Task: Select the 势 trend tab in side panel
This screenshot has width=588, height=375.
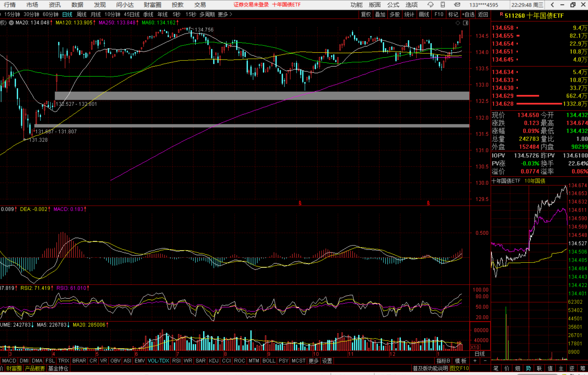Action: (528, 368)
